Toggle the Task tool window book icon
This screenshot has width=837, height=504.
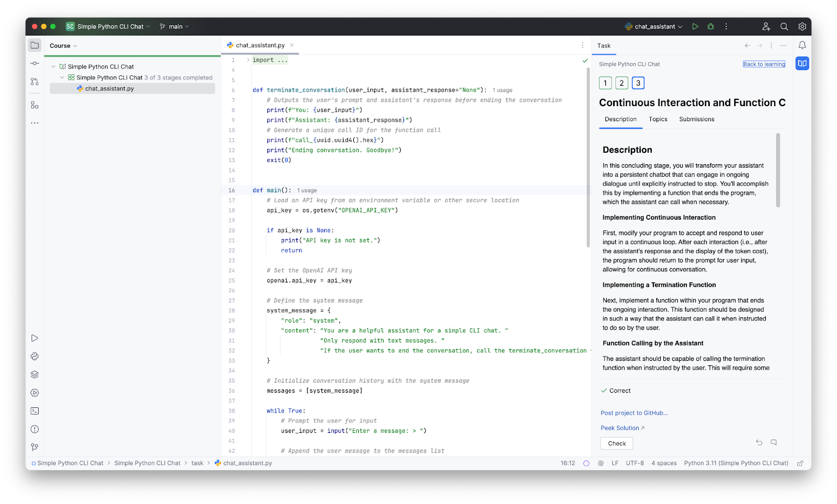click(x=802, y=64)
